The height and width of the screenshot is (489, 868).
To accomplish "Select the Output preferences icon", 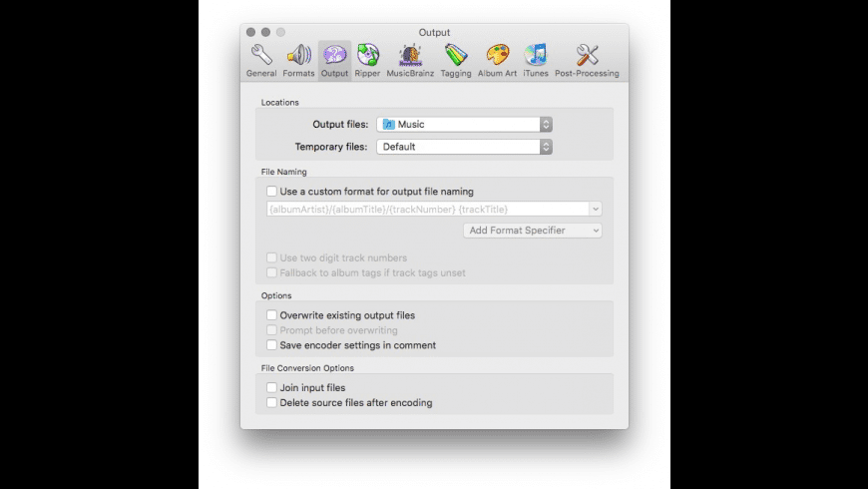I will 334,55.
